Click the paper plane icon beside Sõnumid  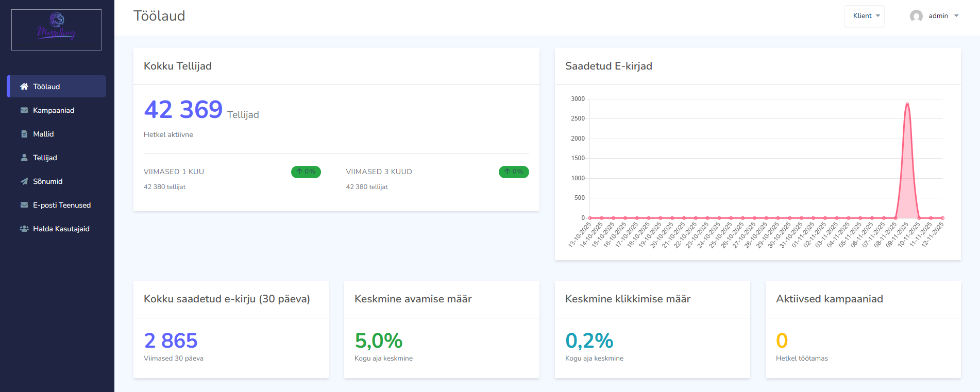pos(24,181)
